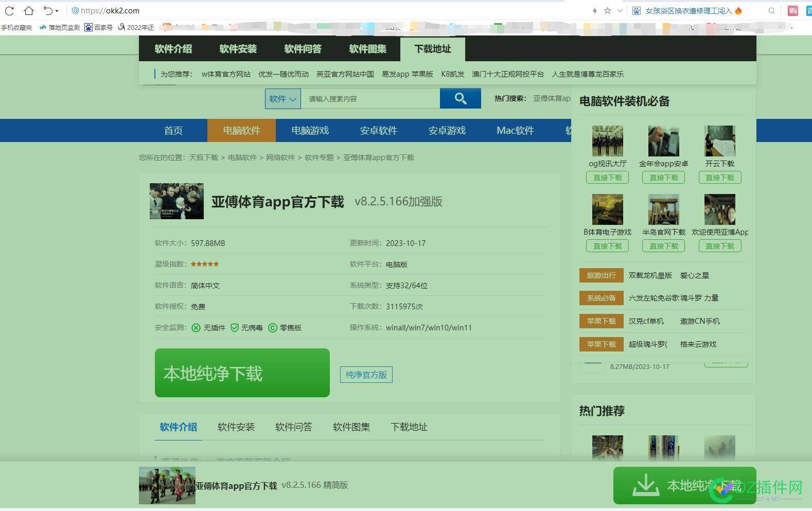Open 电脑游戏 in blue navigation bar
Viewport: 812px width, 511px height.
tap(310, 130)
